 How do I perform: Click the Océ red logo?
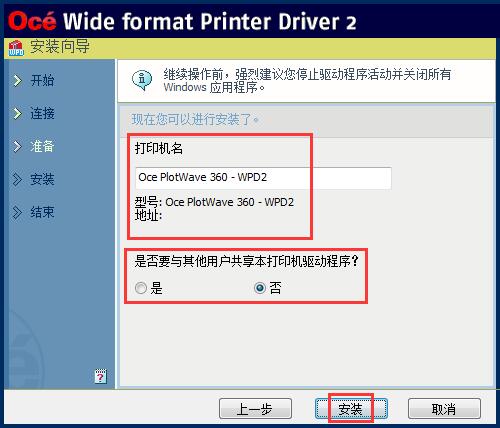[x=32, y=21]
